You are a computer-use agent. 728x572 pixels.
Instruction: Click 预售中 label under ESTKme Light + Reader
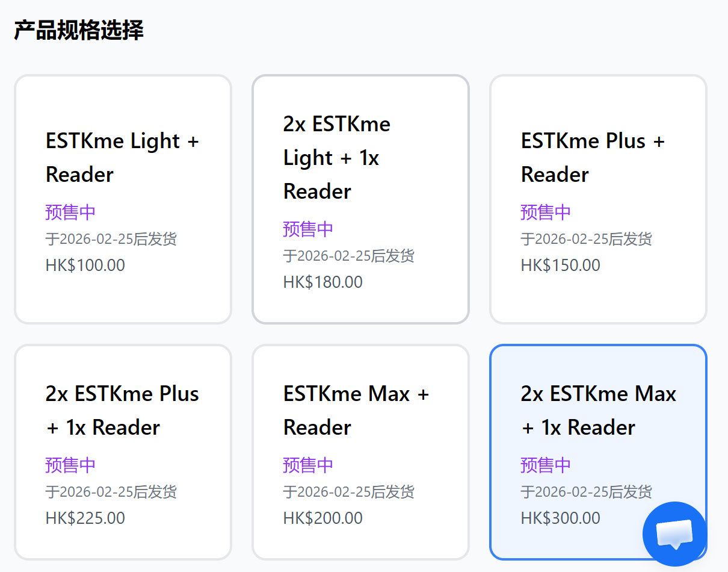pyautogui.click(x=70, y=213)
